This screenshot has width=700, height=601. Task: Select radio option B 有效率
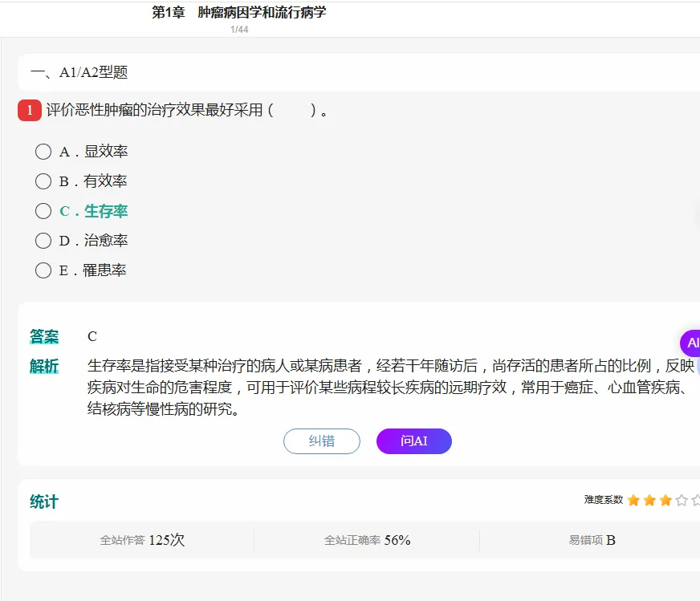pos(43,181)
